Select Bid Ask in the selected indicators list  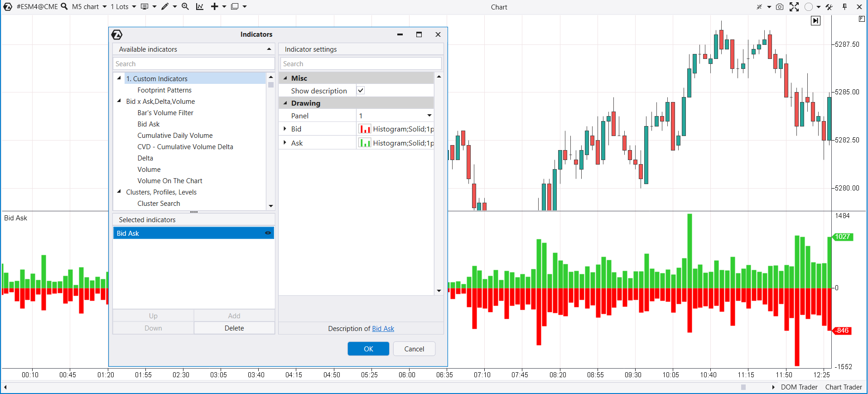tap(181, 233)
